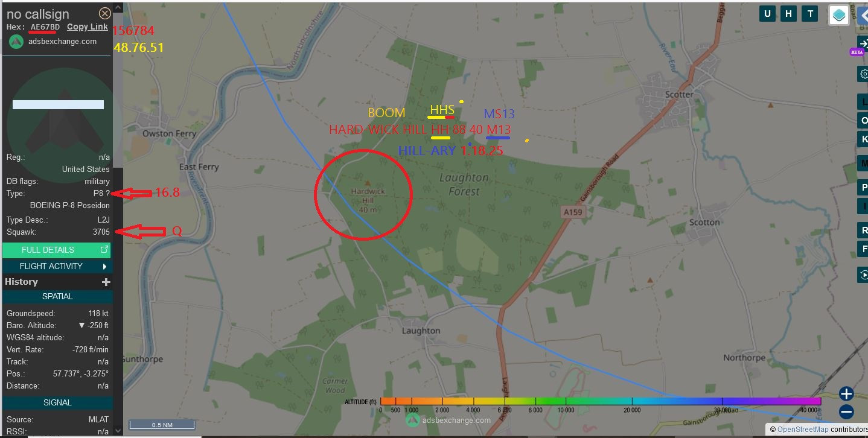Image resolution: width=868 pixels, height=438 pixels.
Task: Click the aircraft silhouette image
Action: [x=59, y=121]
